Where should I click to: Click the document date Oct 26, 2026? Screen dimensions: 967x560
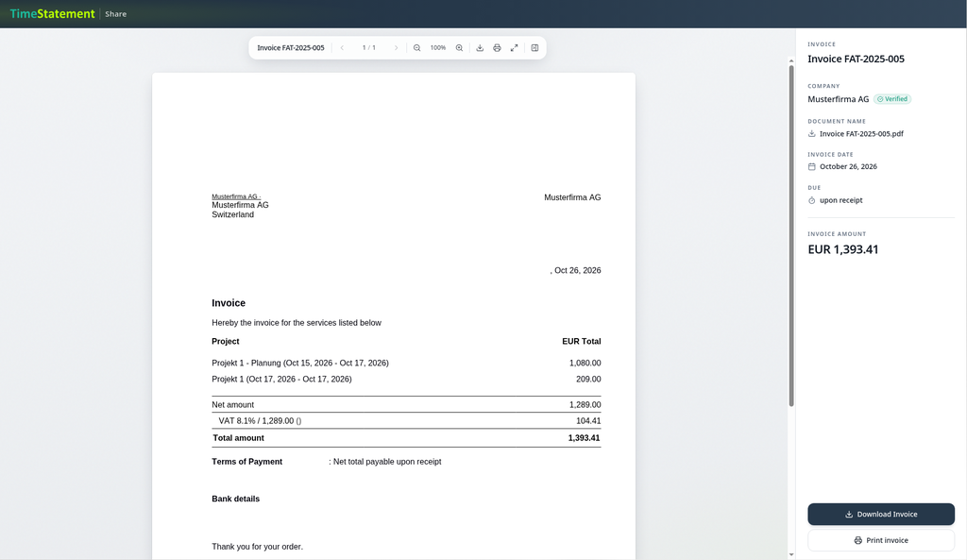(x=577, y=270)
